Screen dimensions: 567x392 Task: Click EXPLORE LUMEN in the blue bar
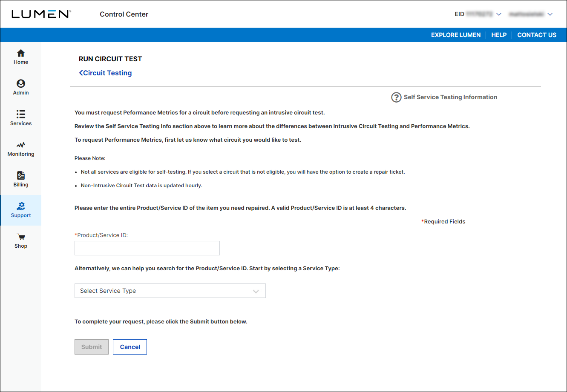coord(456,35)
